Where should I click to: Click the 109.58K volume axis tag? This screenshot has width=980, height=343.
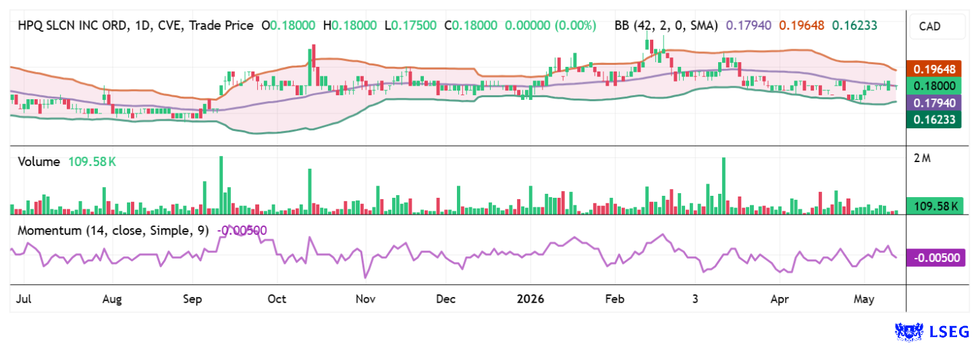point(935,207)
